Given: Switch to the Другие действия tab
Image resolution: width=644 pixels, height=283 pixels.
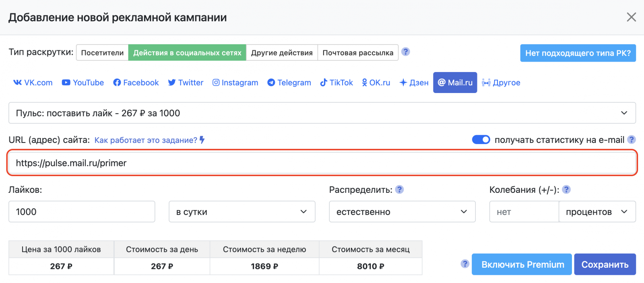Looking at the screenshot, I should click(282, 53).
